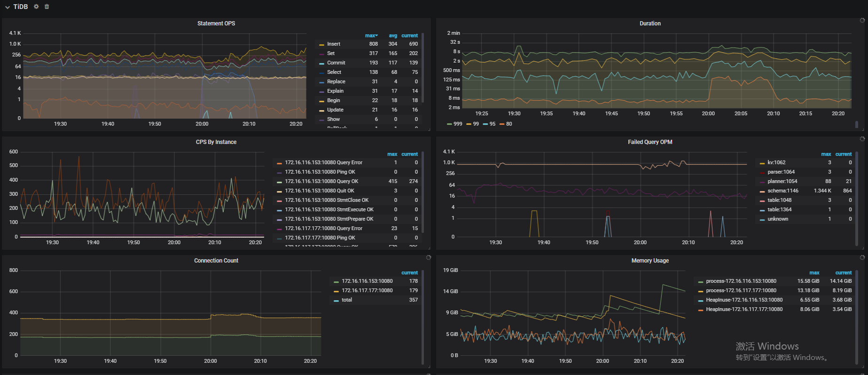
Task: Click the Memory Usage panel spinner icon
Action: (x=862, y=258)
